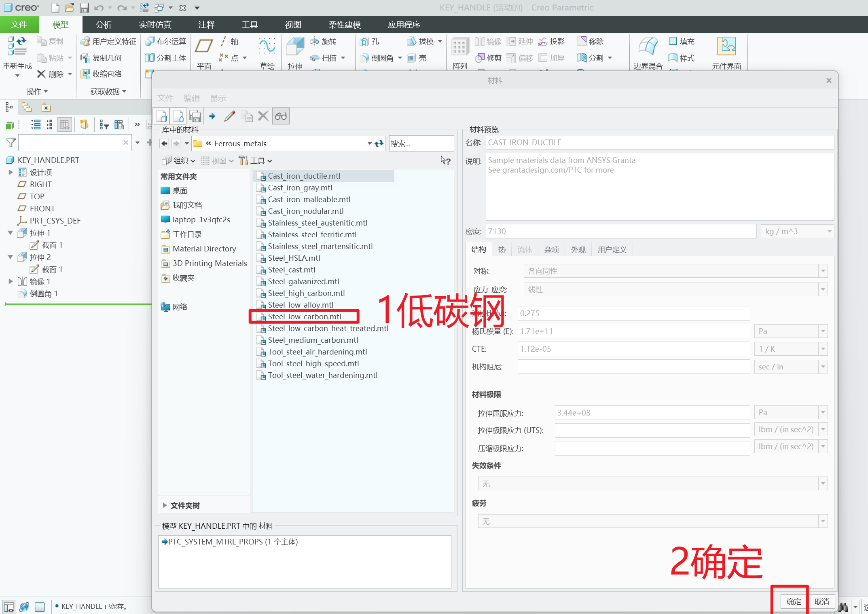Click the blue assign-material arrow icon
The height and width of the screenshot is (614, 868).
click(212, 116)
